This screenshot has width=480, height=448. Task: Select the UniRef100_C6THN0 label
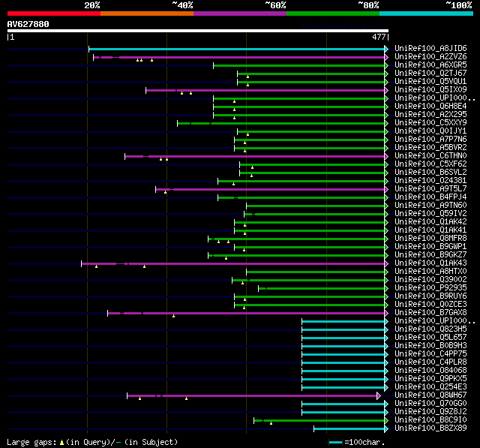coord(430,156)
